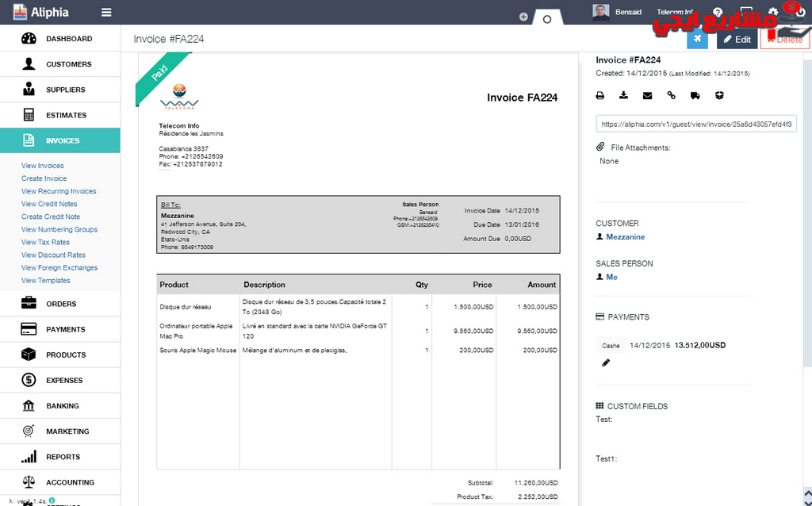Open View Discount Rates
Viewport: 812px width, 506px height.
click(53, 255)
